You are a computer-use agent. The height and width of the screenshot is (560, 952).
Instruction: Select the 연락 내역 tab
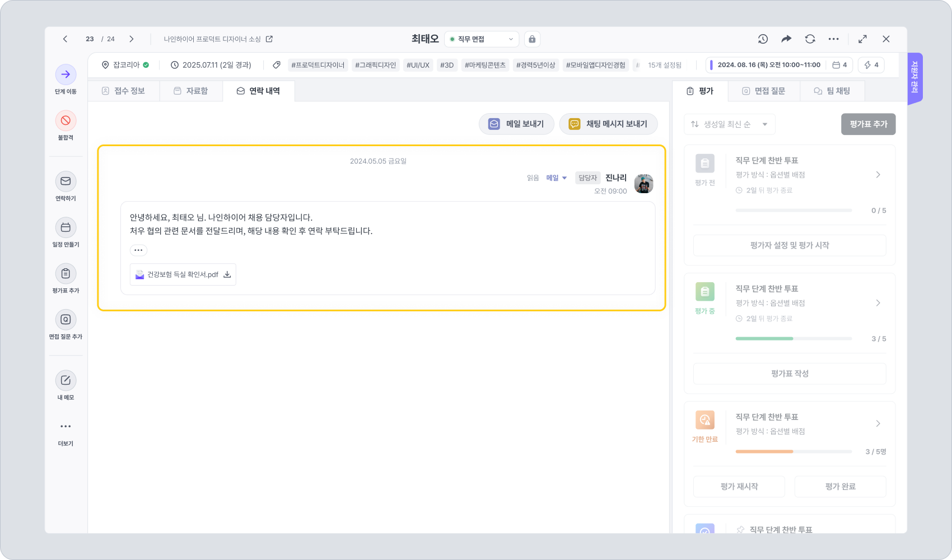(x=258, y=91)
